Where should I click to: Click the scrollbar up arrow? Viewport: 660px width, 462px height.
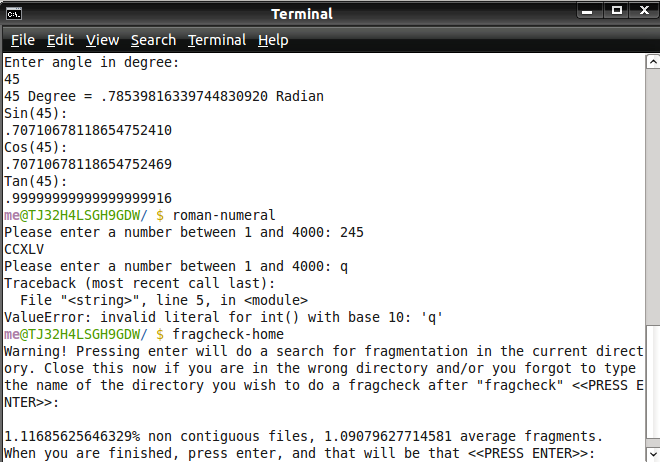coord(653,62)
